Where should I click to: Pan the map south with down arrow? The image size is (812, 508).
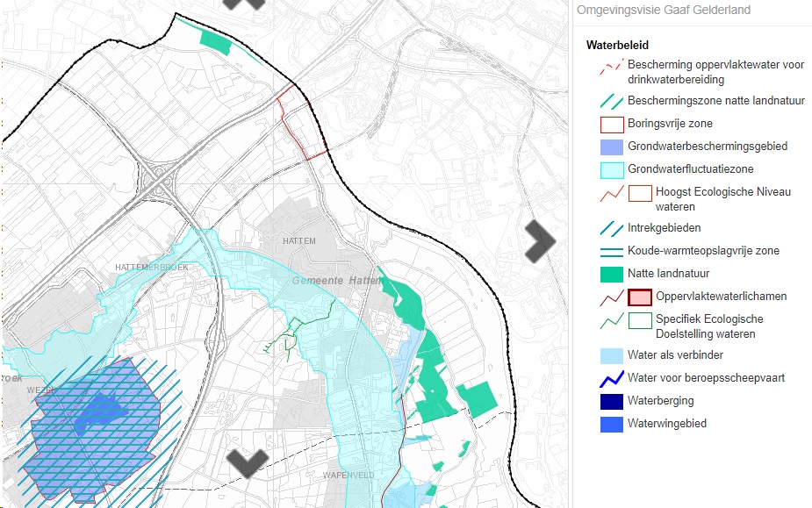click(x=248, y=463)
